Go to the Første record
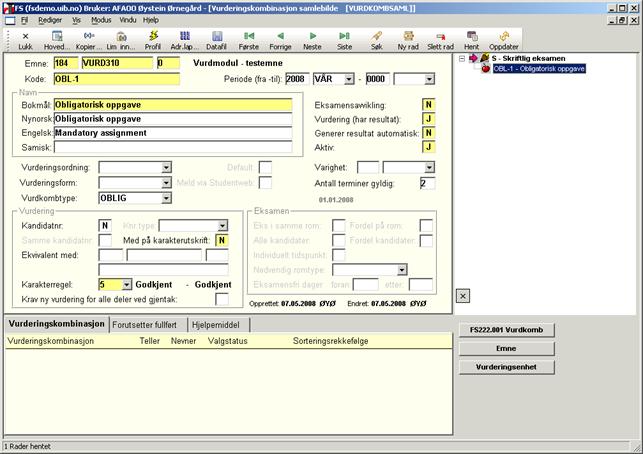The image size is (643, 454). [250, 40]
